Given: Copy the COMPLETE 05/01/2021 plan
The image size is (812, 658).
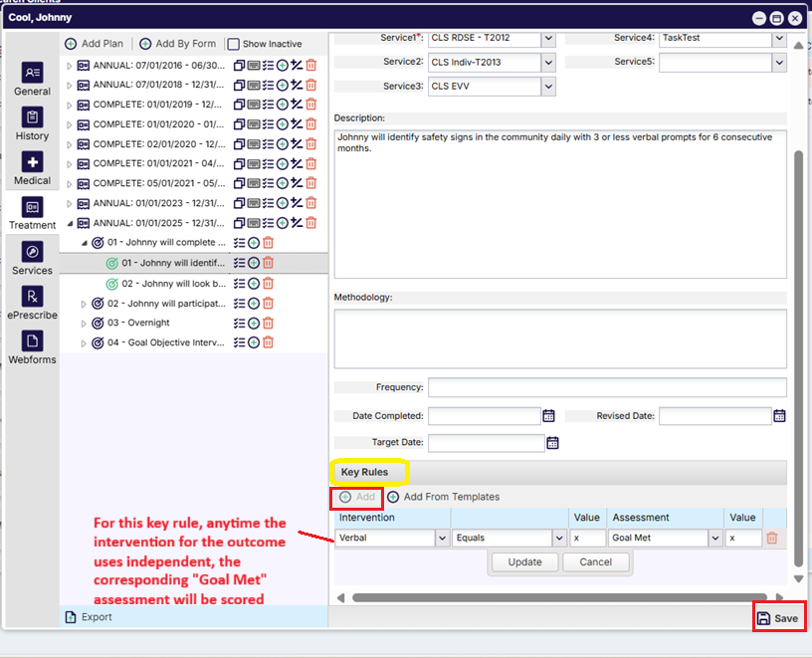Looking at the screenshot, I should pos(239,183).
